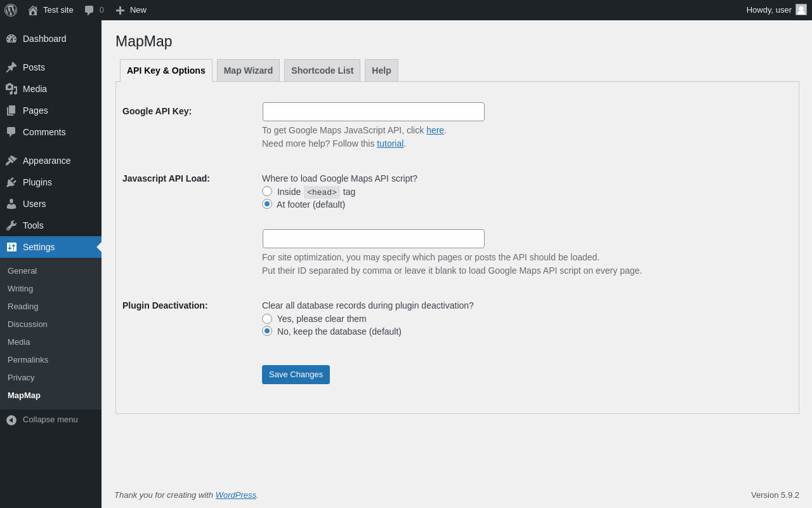Open the Tools menu label
Image resolution: width=812 pixels, height=508 pixels.
click(33, 225)
